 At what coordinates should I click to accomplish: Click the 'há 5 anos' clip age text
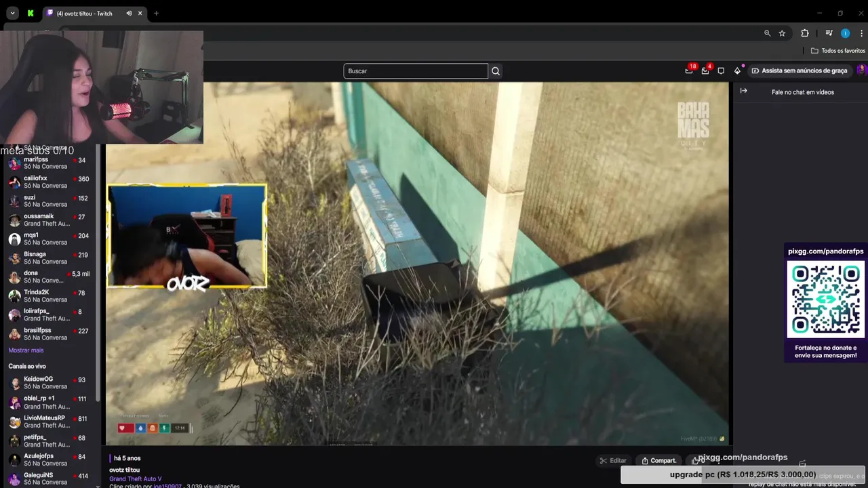[127, 458]
